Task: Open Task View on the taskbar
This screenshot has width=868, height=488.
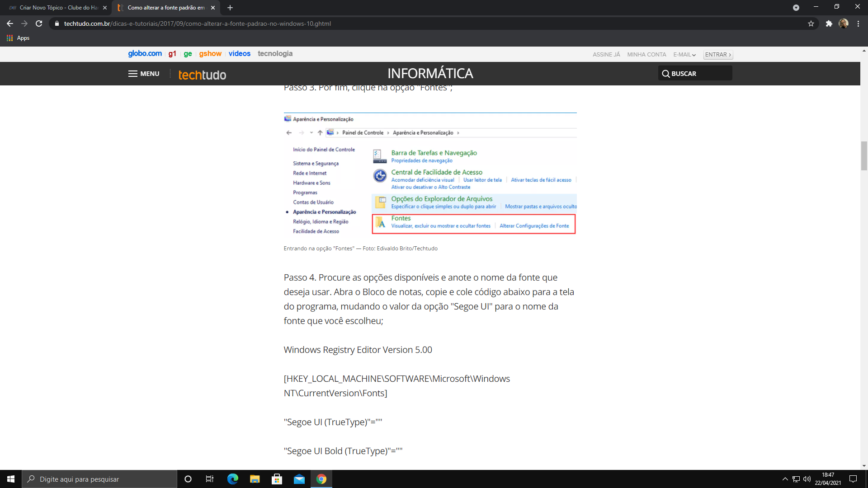Action: 210,479
